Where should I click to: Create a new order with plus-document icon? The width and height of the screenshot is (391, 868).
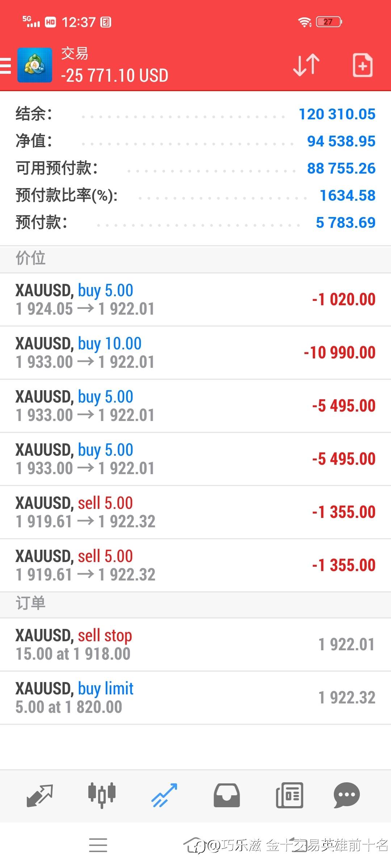[362, 65]
